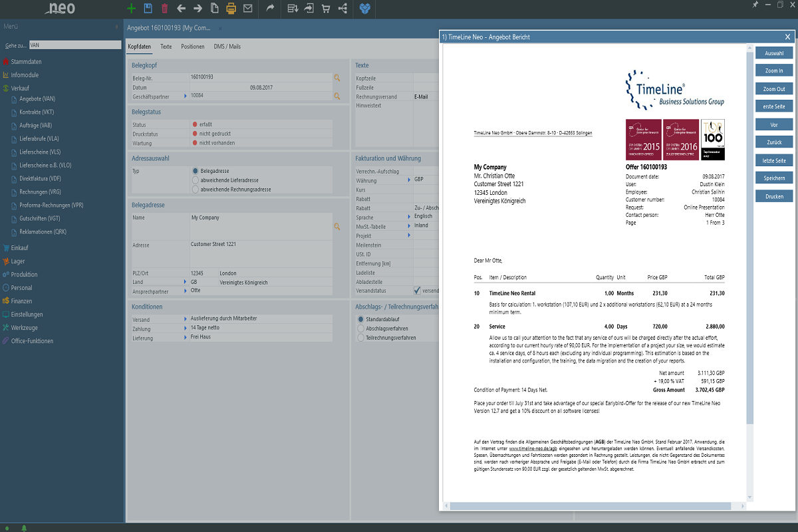
Task: Select the 'Abschlagsverfahren' radio button
Action: tap(361, 329)
